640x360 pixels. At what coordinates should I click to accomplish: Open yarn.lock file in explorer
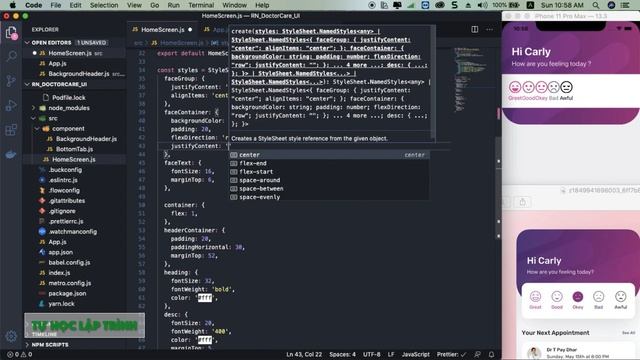[x=61, y=304]
